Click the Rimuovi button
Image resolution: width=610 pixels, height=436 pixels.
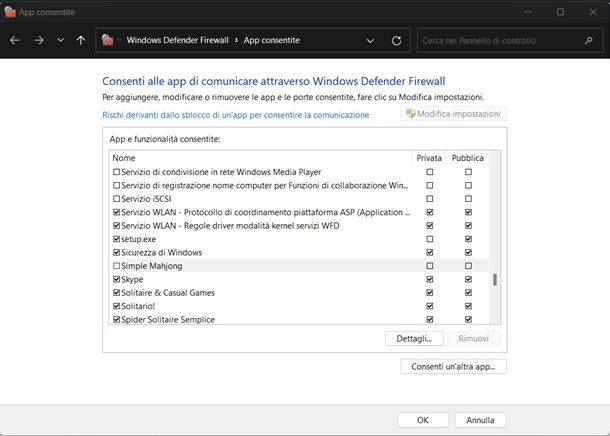[x=473, y=338]
